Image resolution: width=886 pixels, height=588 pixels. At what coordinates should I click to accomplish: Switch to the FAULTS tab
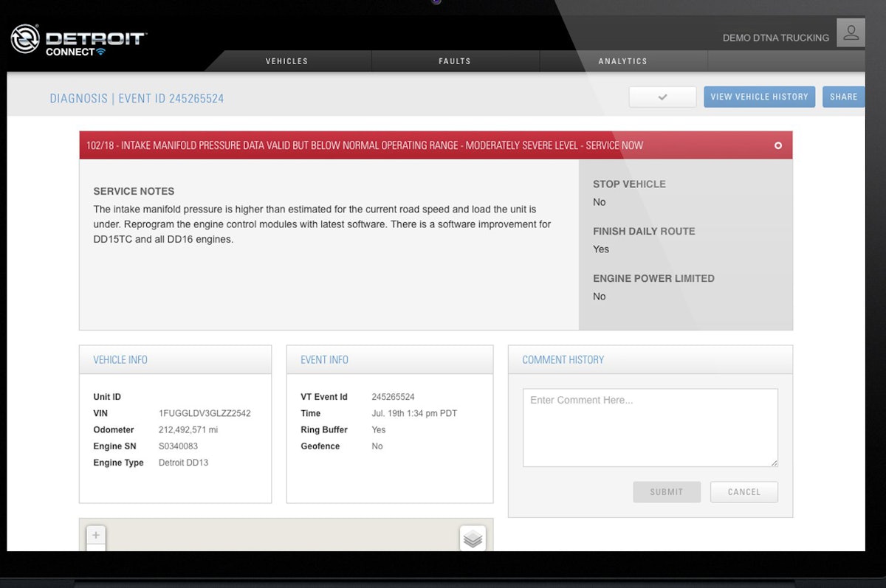click(454, 61)
